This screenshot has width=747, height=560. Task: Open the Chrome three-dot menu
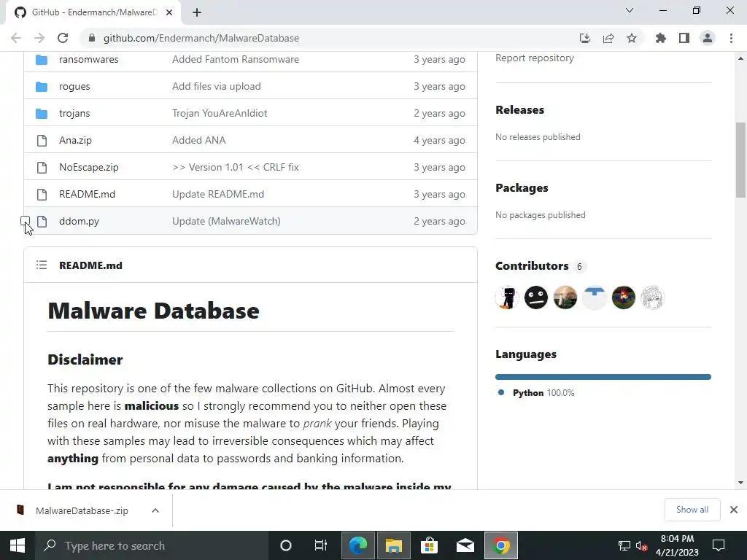click(731, 38)
